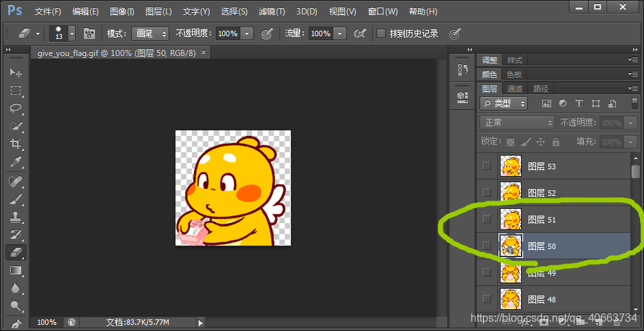The height and width of the screenshot is (331, 644).
Task: Open blend mode 正常 dropdown
Action: 518,123
